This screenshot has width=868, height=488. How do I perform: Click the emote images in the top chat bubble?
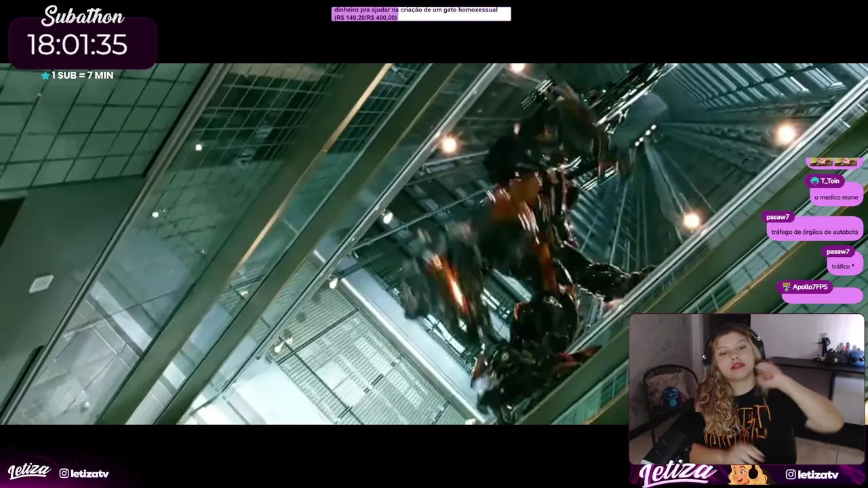[833, 162]
